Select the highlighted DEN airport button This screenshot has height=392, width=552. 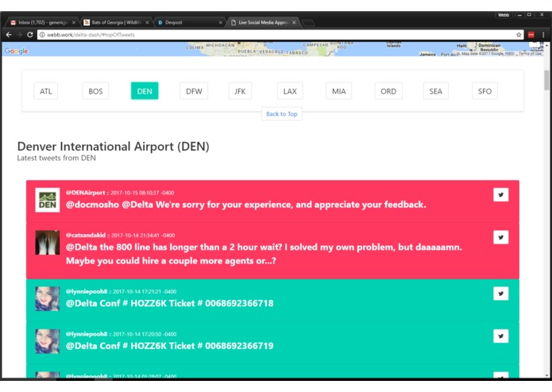[145, 91]
